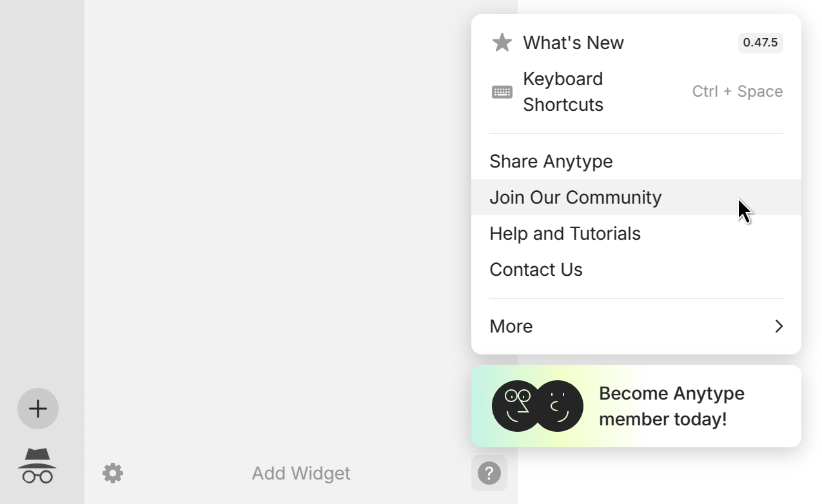Close the help menu via question mark icon
The image size is (822, 504).
point(489,473)
